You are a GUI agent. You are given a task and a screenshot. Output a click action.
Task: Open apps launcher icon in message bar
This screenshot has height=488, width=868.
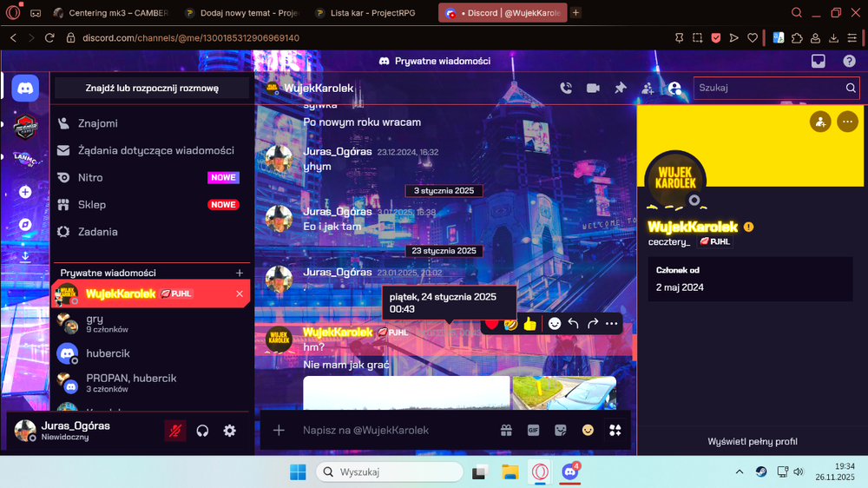[615, 431]
